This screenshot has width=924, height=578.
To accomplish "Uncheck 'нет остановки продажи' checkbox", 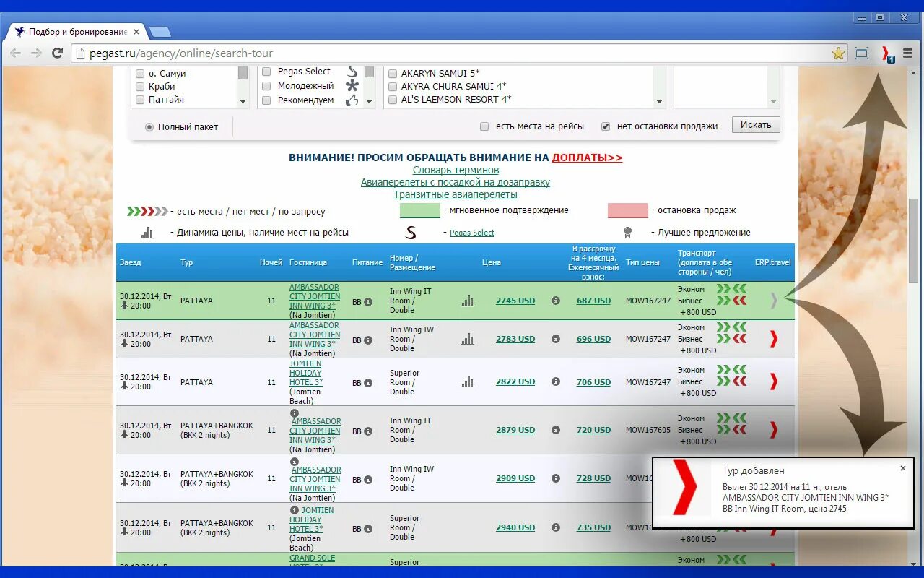I will (x=606, y=126).
